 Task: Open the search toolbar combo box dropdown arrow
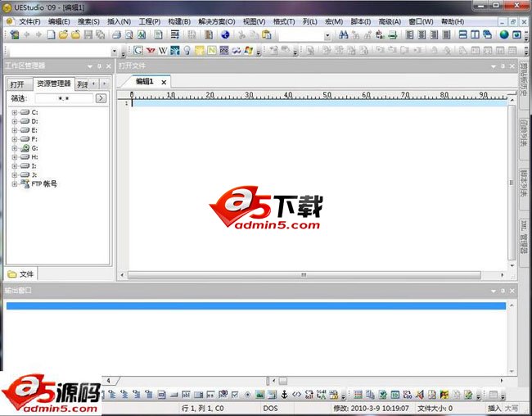point(115,52)
